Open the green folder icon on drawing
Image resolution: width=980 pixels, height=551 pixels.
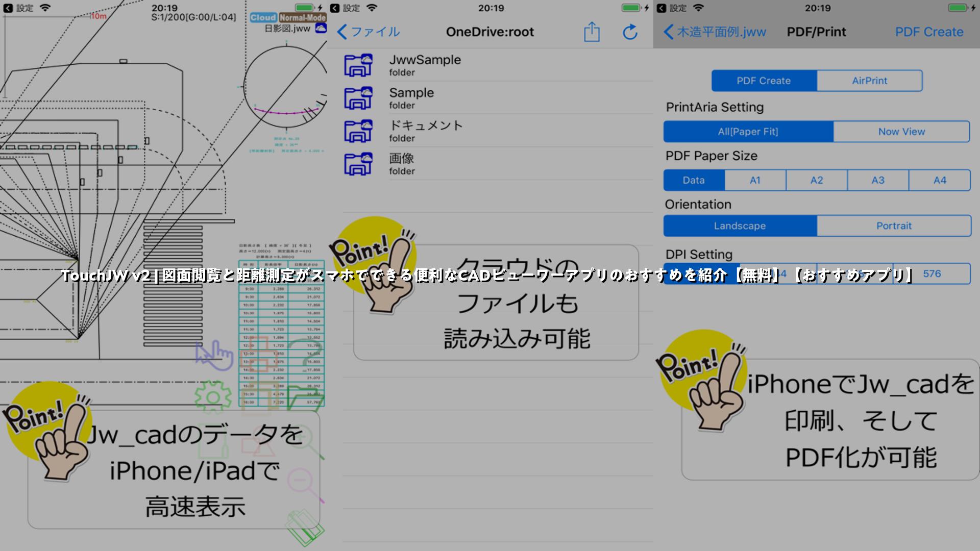[305, 398]
